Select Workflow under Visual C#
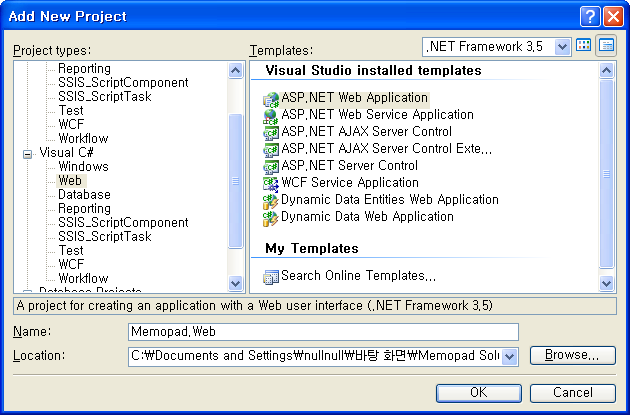 click(83, 278)
